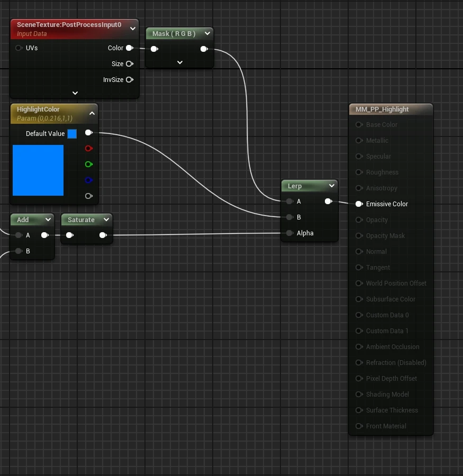
Task: Click the Lerp Alpha input pin
Action: coord(289,233)
